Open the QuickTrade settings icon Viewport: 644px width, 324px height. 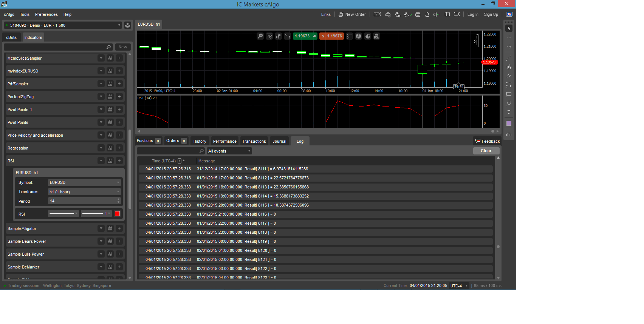pos(398,14)
